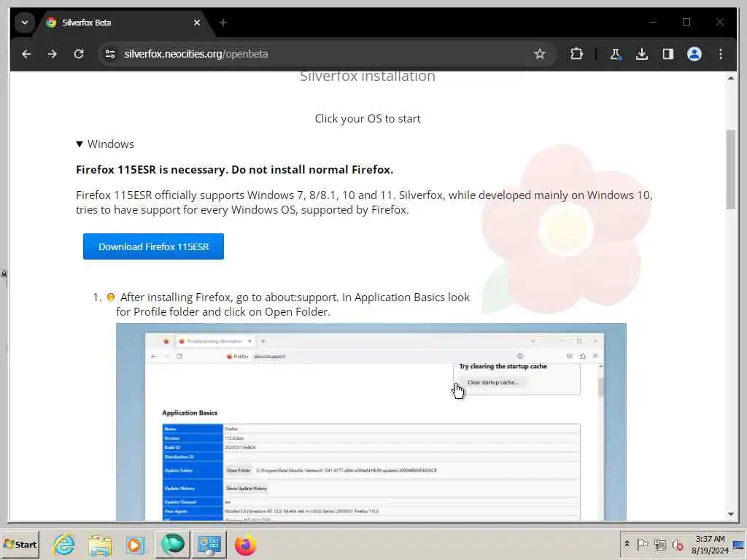This screenshot has width=747, height=560.
Task: Click the Show Desktop button at taskbar end
Action: [739, 544]
